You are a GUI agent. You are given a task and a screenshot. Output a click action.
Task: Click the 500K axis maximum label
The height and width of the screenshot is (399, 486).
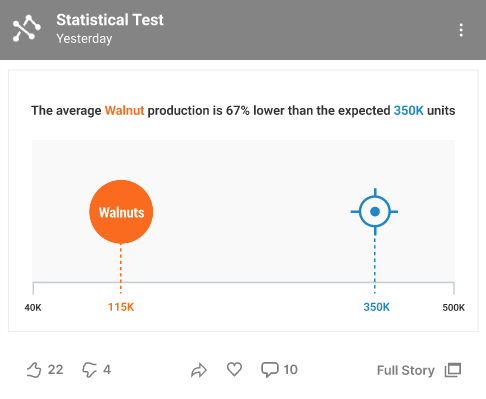click(x=453, y=307)
